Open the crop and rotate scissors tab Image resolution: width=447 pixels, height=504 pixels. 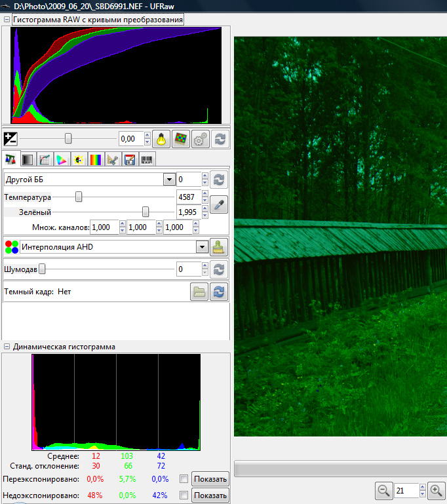point(113,159)
